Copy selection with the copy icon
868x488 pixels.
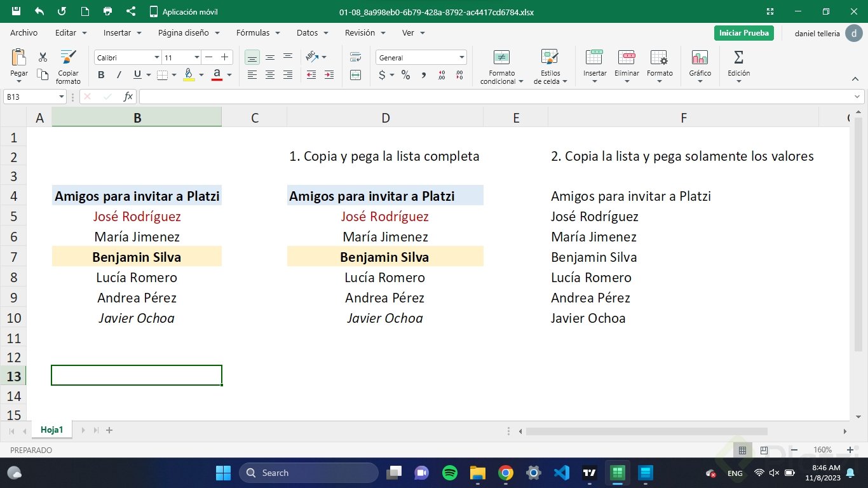43,75
